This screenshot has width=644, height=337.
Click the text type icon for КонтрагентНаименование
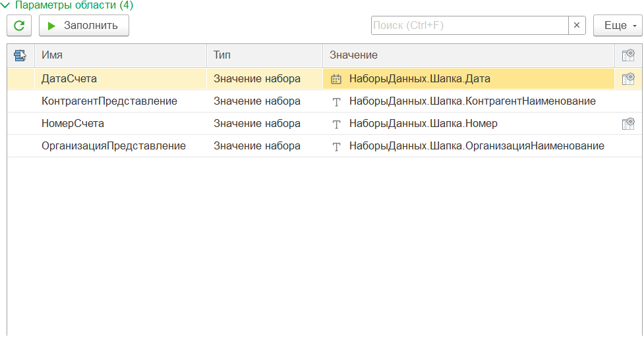coord(336,101)
